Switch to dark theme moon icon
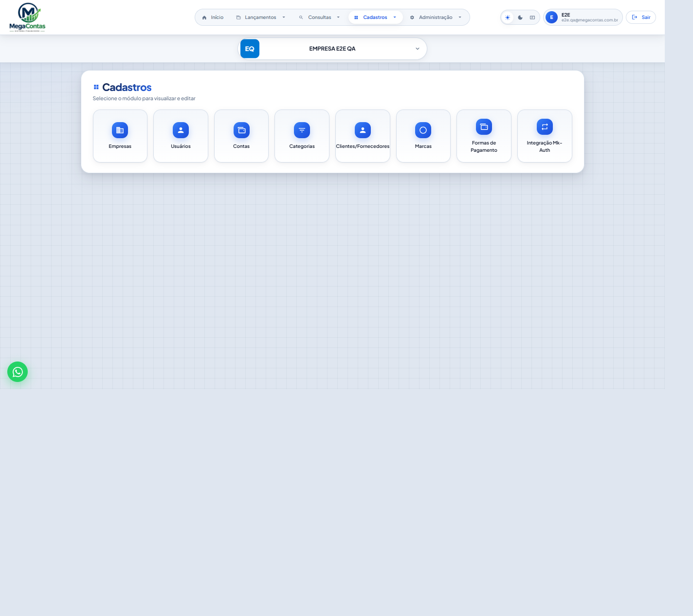The height and width of the screenshot is (616, 693). [520, 18]
